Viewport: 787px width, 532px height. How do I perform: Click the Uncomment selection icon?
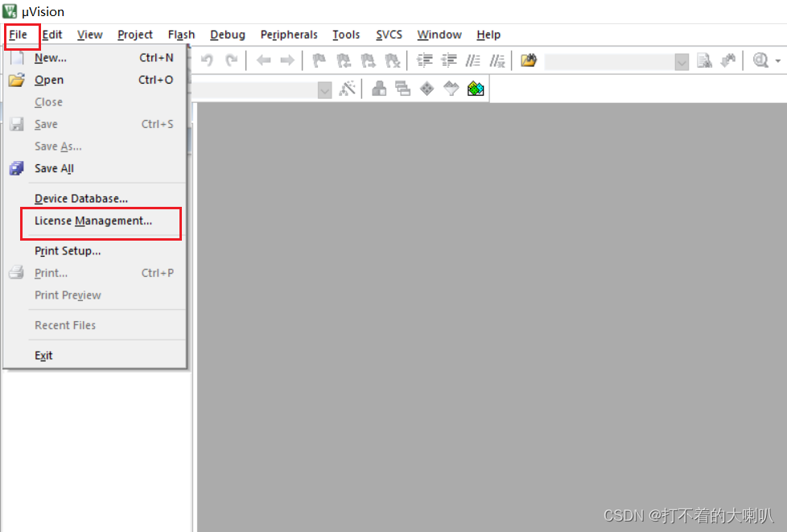(497, 60)
